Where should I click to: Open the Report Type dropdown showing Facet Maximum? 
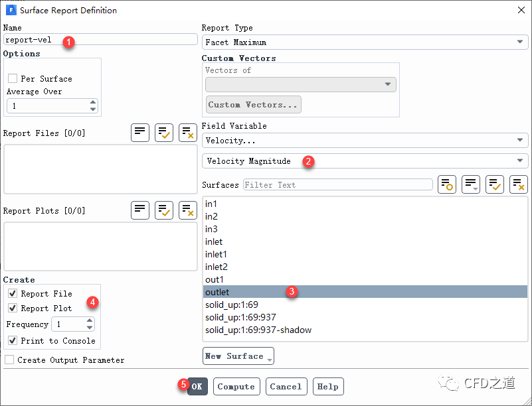pos(365,42)
